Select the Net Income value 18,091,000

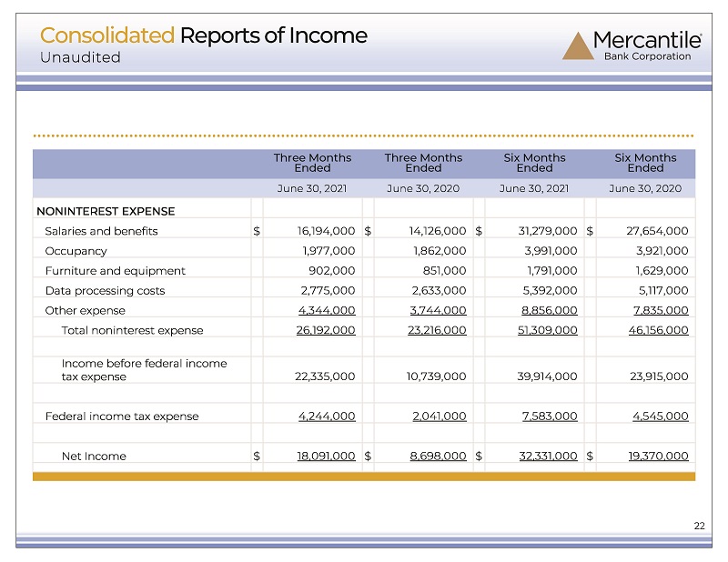326,456
